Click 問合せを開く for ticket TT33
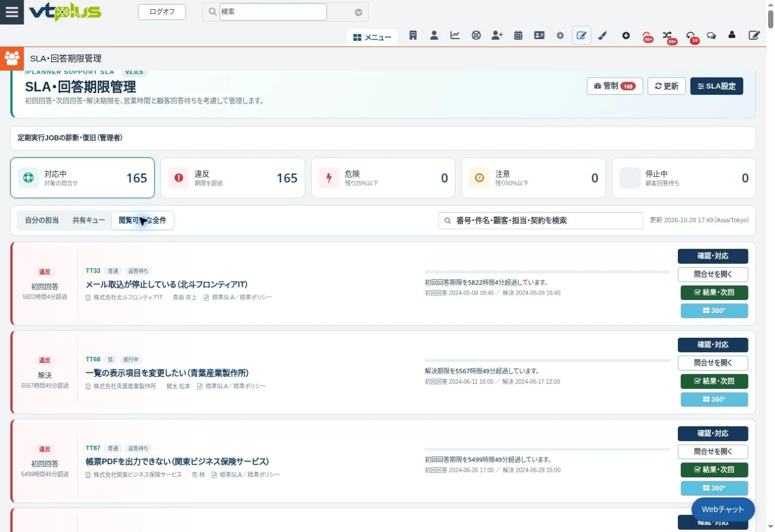Viewport: 775px width, 532px height. point(713,275)
